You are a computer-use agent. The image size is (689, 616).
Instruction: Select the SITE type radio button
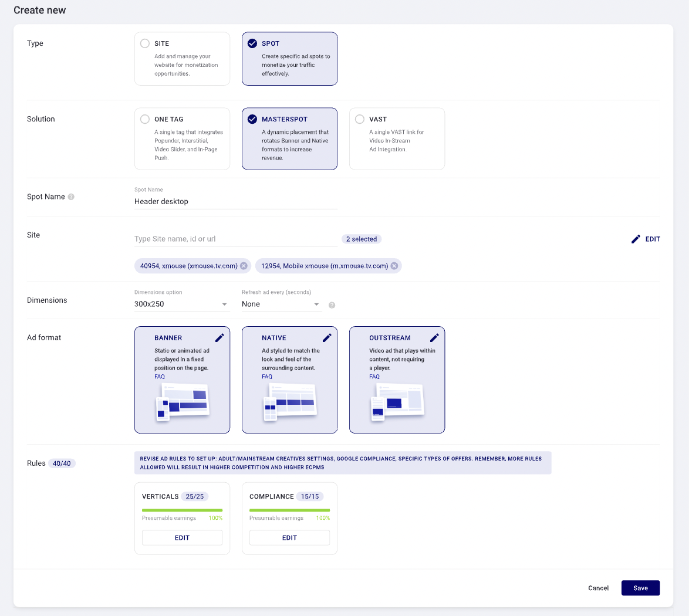145,43
